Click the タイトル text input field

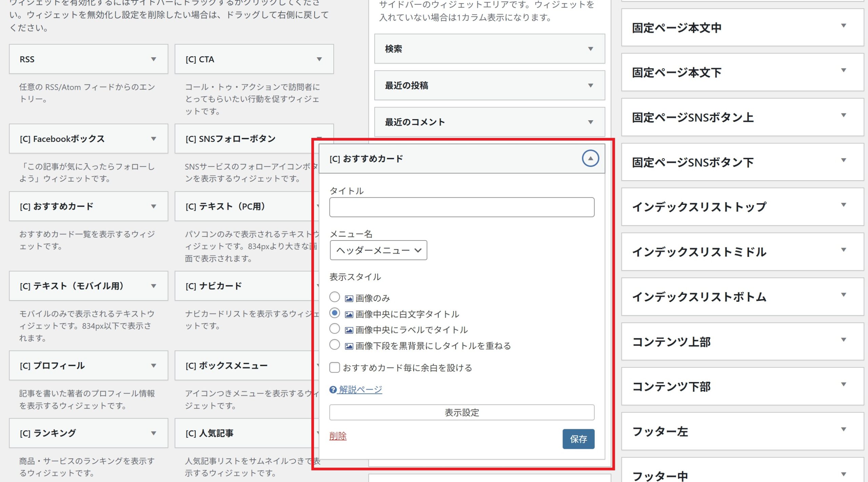(461, 207)
